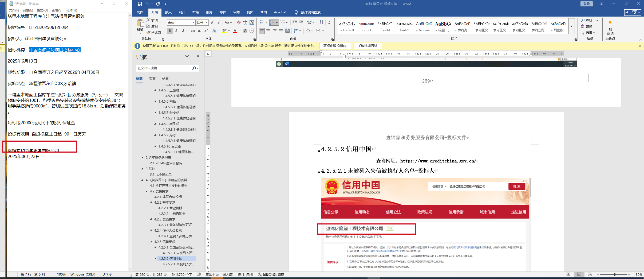
Task: Open the 页面 tab in navigation pane
Action: tap(152, 79)
